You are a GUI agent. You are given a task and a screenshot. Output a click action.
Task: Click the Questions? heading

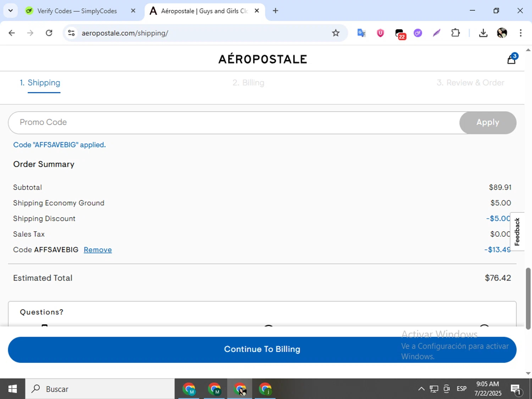point(41,312)
